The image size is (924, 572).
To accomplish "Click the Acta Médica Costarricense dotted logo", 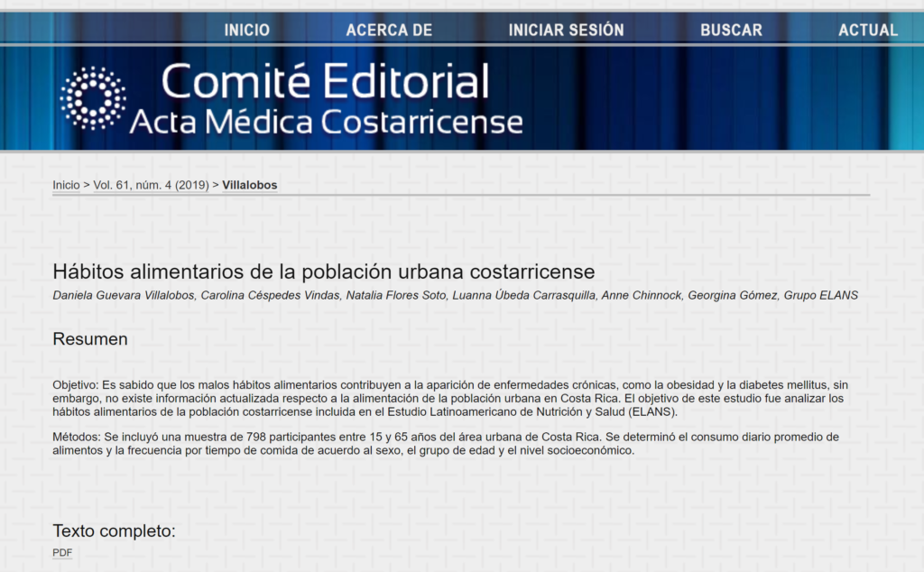I will pyautogui.click(x=93, y=98).
